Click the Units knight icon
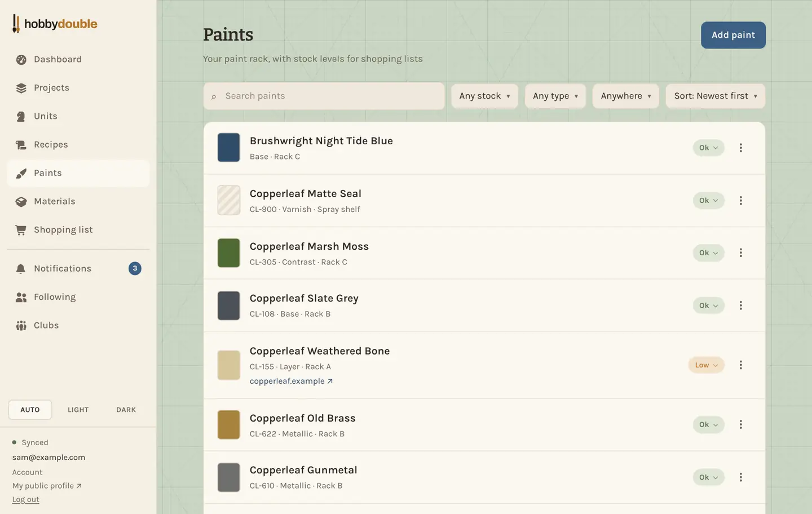 21,117
